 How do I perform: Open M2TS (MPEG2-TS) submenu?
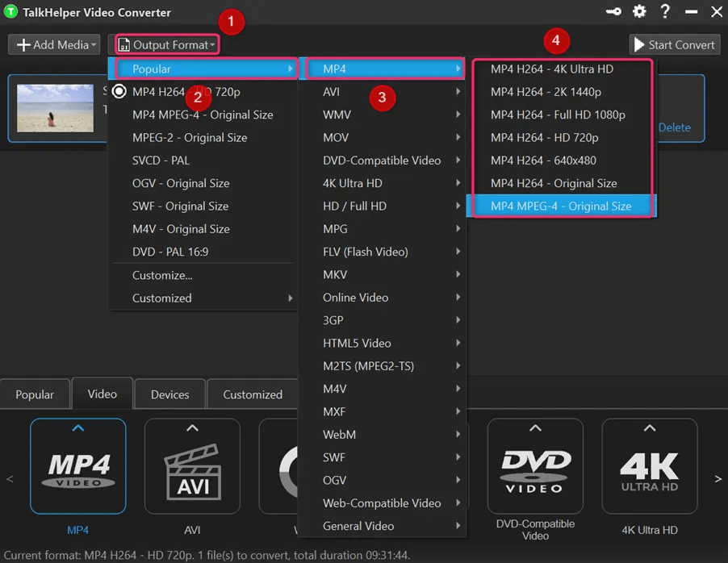click(x=383, y=365)
